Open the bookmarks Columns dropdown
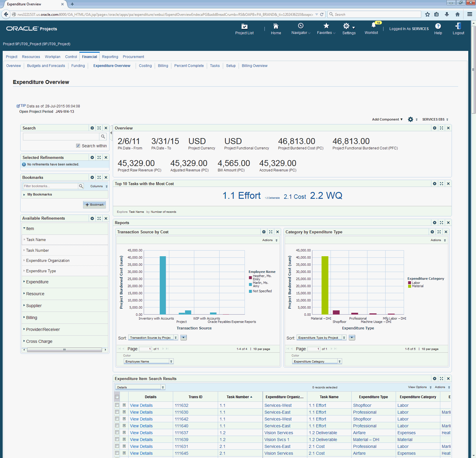 click(x=99, y=186)
